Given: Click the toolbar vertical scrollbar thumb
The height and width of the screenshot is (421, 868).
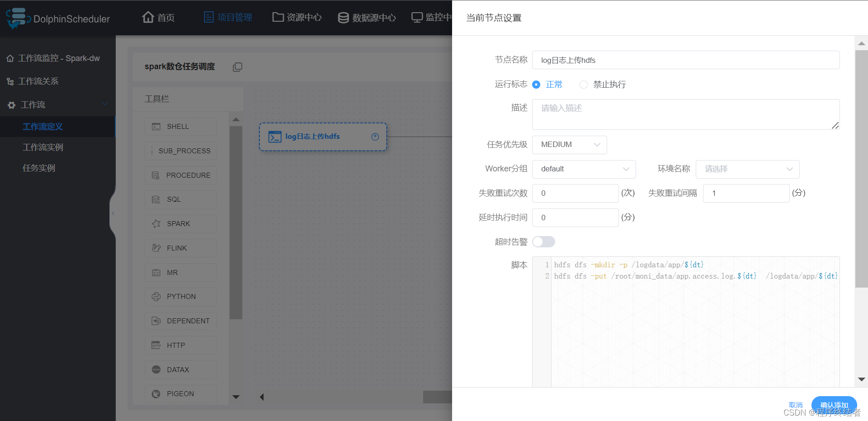Looking at the screenshot, I should point(236,223).
